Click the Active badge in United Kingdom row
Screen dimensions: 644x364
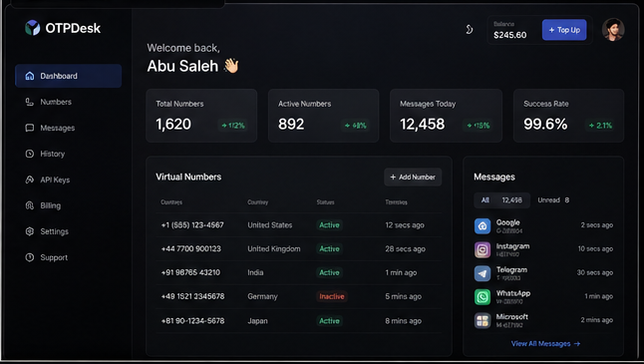click(329, 249)
